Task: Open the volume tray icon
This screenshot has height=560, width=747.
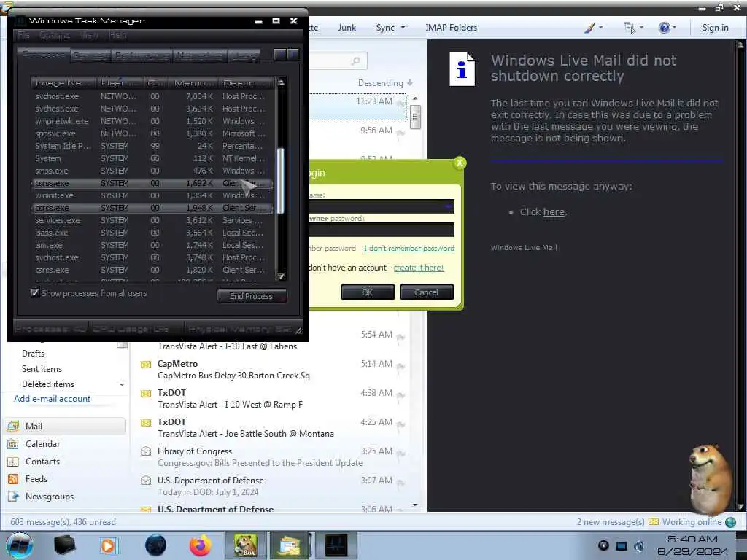Action: (x=639, y=545)
